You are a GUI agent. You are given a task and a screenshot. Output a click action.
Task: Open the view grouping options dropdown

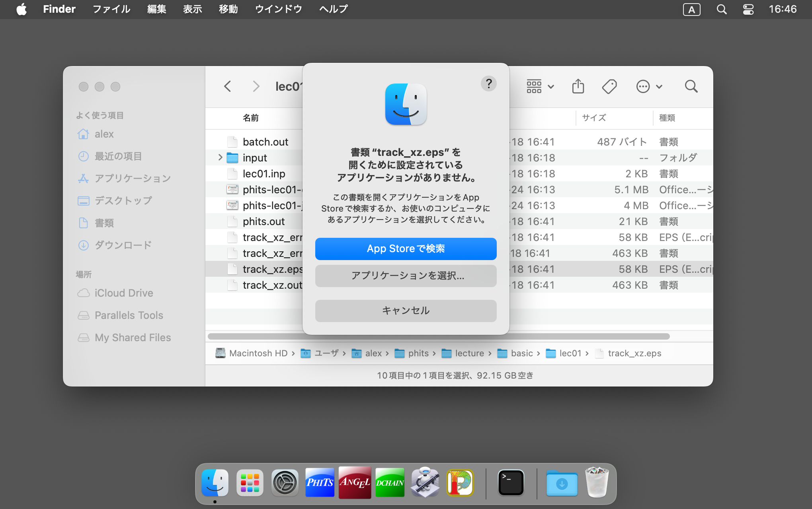(x=540, y=86)
